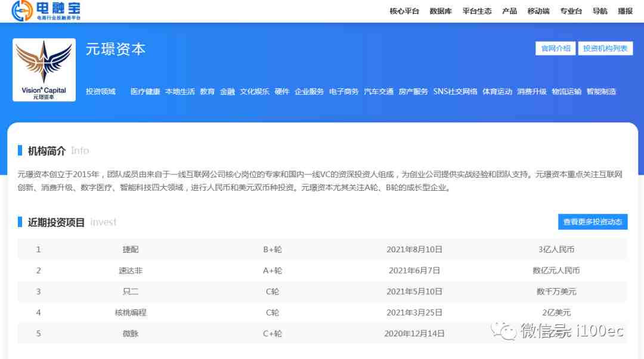Select the 文化娱乐 investment field
Image resolution: width=644 pixels, height=359 pixels.
pos(255,92)
